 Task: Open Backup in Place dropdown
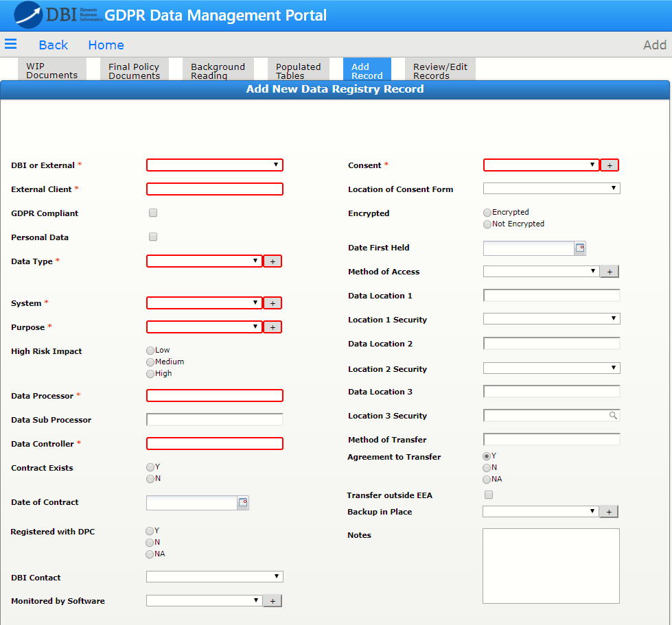click(541, 511)
